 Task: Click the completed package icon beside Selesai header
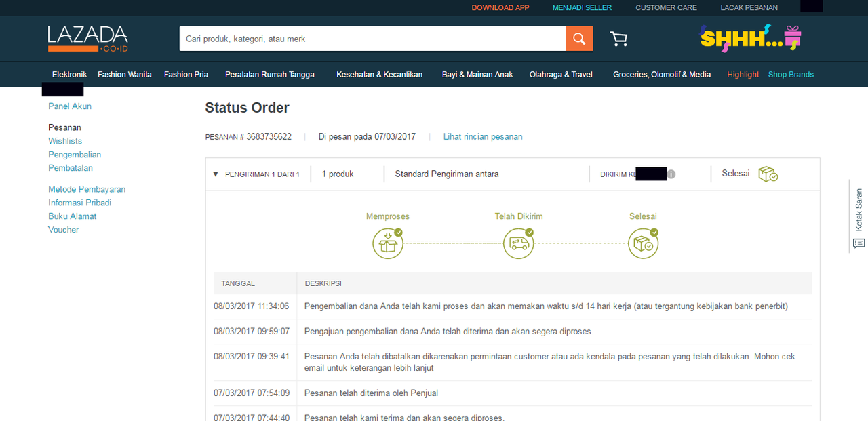(x=768, y=174)
